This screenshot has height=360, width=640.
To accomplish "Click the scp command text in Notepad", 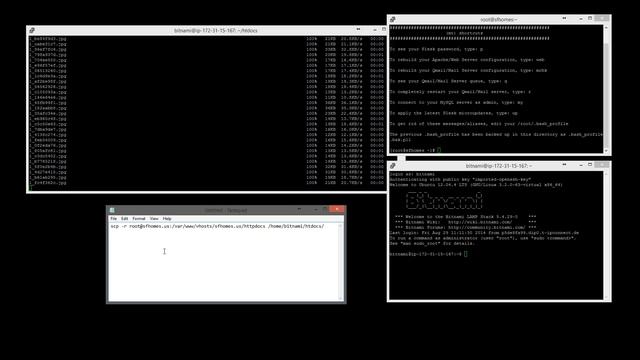I will tap(217, 226).
